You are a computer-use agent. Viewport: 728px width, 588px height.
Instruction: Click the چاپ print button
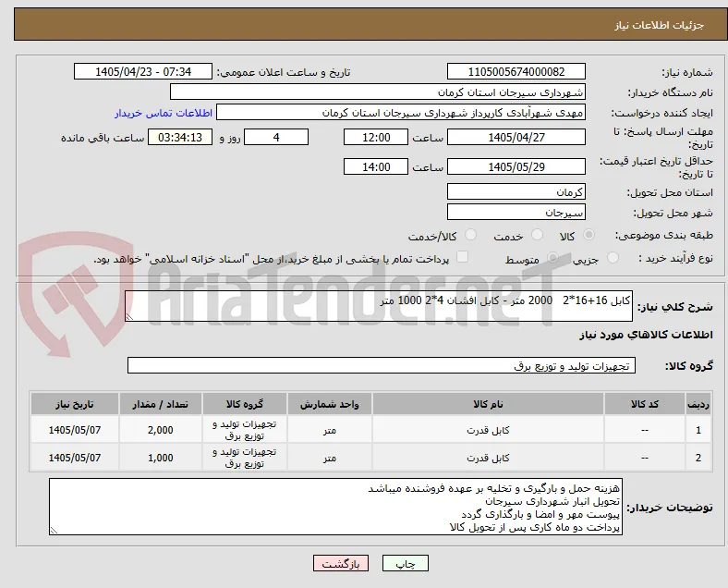(406, 563)
